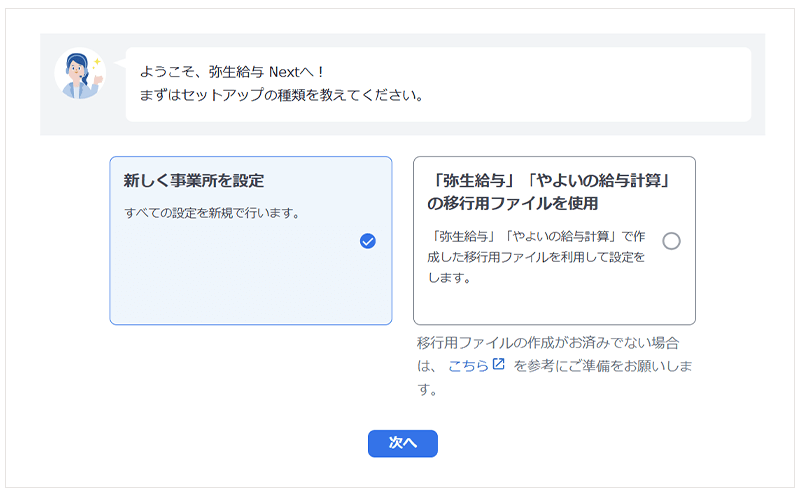Click the すべての設定を新規で行います description
This screenshot has width=800, height=495.
point(210,213)
